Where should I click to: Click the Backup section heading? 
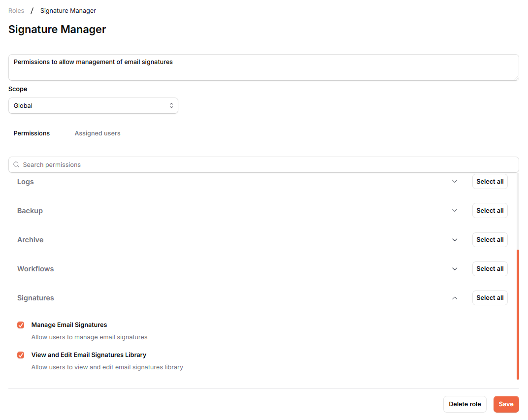tap(30, 211)
